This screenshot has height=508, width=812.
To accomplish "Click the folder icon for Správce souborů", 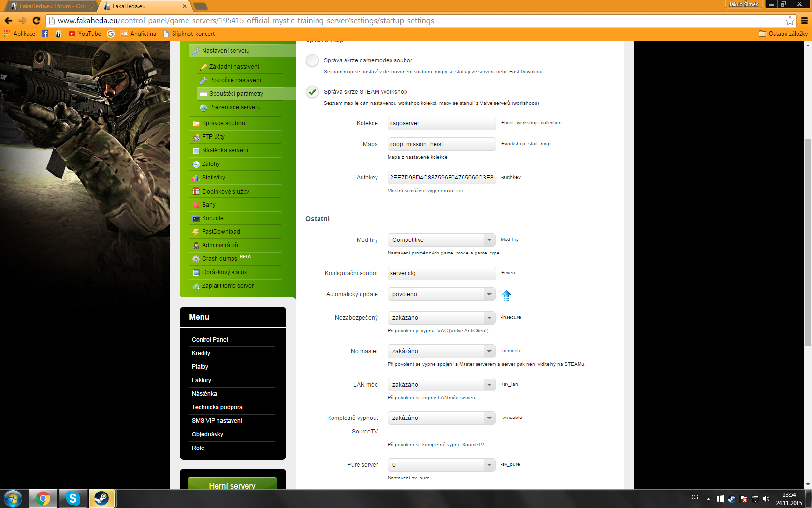I will [196, 123].
